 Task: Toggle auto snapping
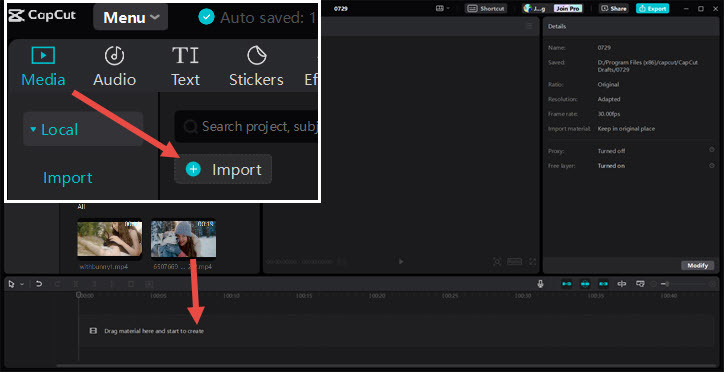pyautogui.click(x=585, y=284)
